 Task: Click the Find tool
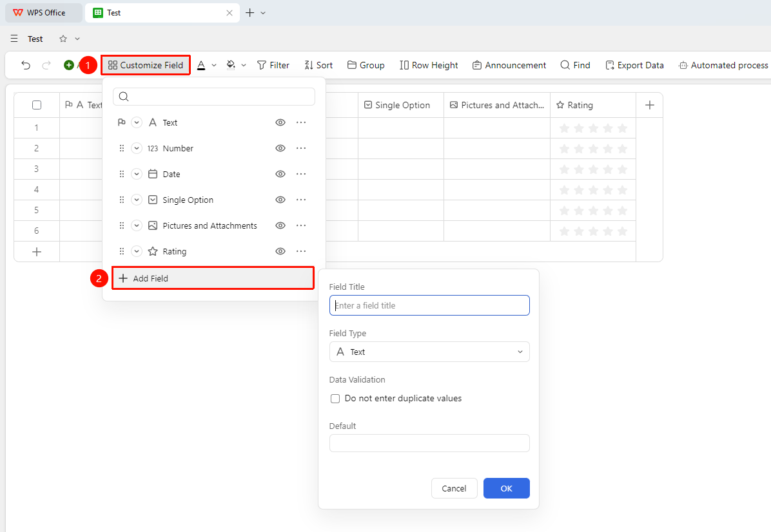click(575, 65)
